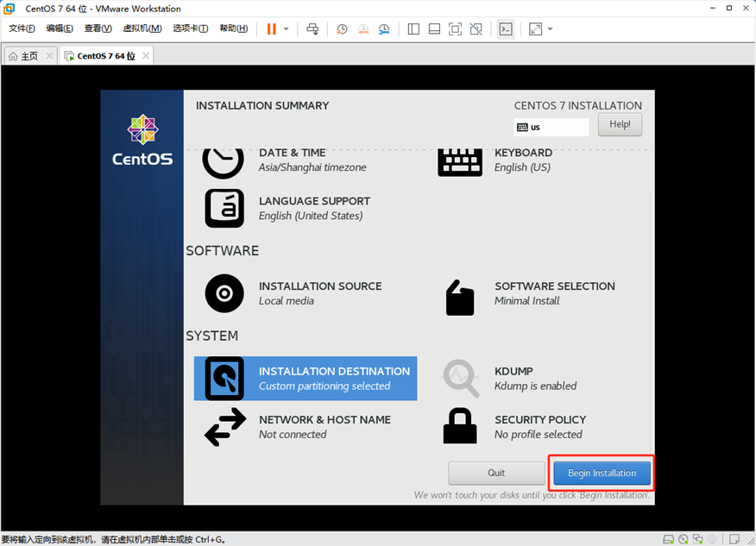Open the console view icon
Image resolution: width=756 pixels, height=546 pixels.
click(505, 29)
